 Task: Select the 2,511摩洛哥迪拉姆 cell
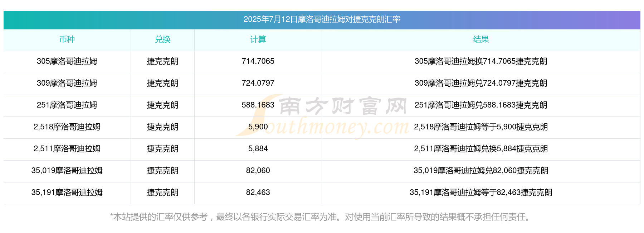67,149
